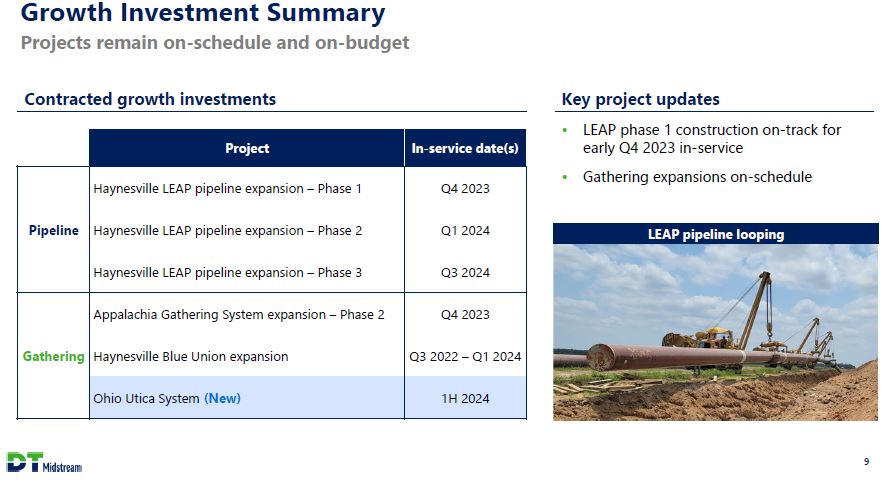Select the Haynesville Blue Union expansion row

coord(190,356)
